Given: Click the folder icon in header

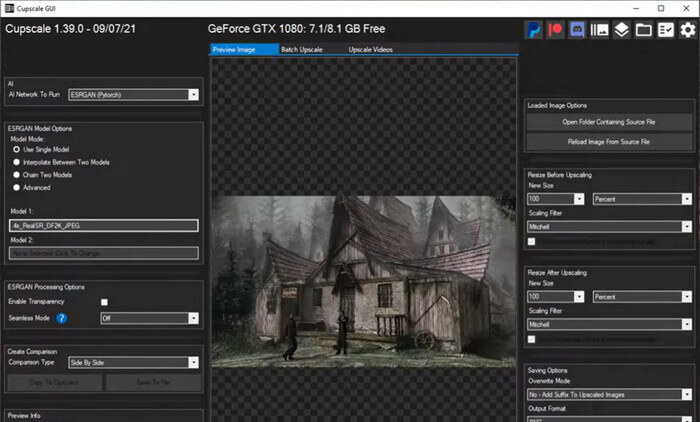Looking at the screenshot, I should coord(644,30).
